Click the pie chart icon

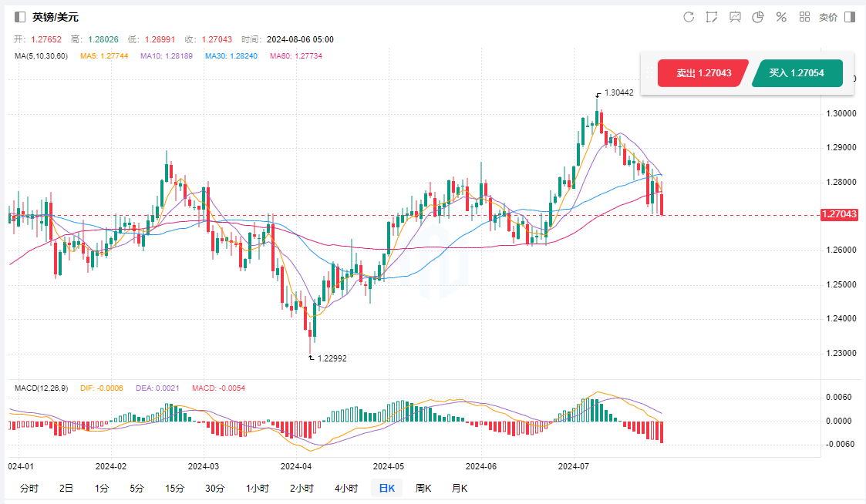(758, 17)
